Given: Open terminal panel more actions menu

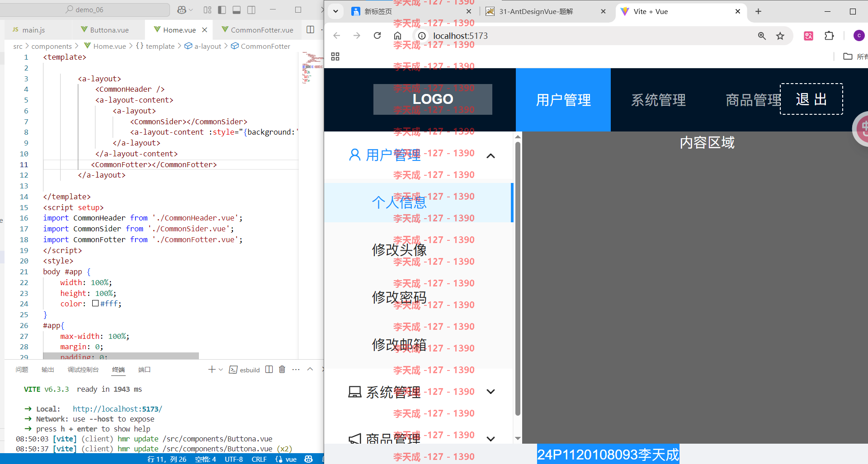Looking at the screenshot, I should (296, 370).
